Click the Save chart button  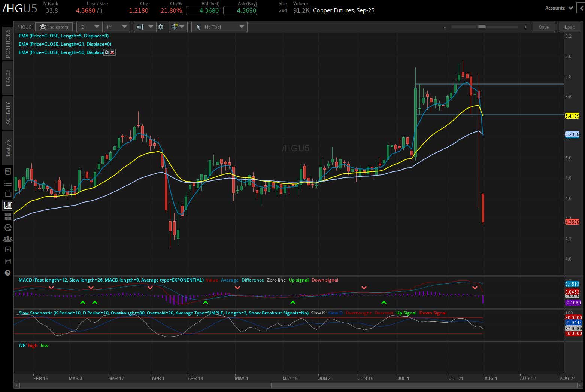[x=543, y=27]
